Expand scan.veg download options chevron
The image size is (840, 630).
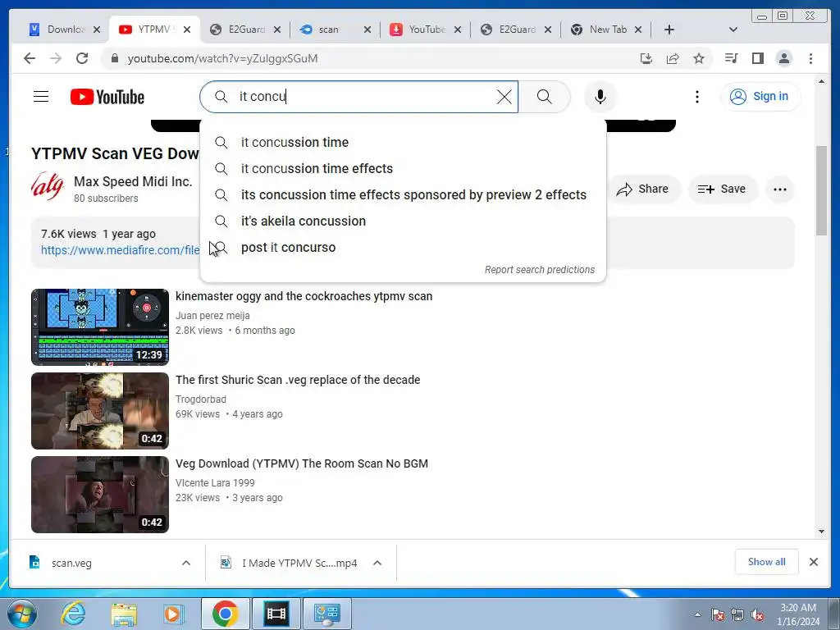point(186,563)
